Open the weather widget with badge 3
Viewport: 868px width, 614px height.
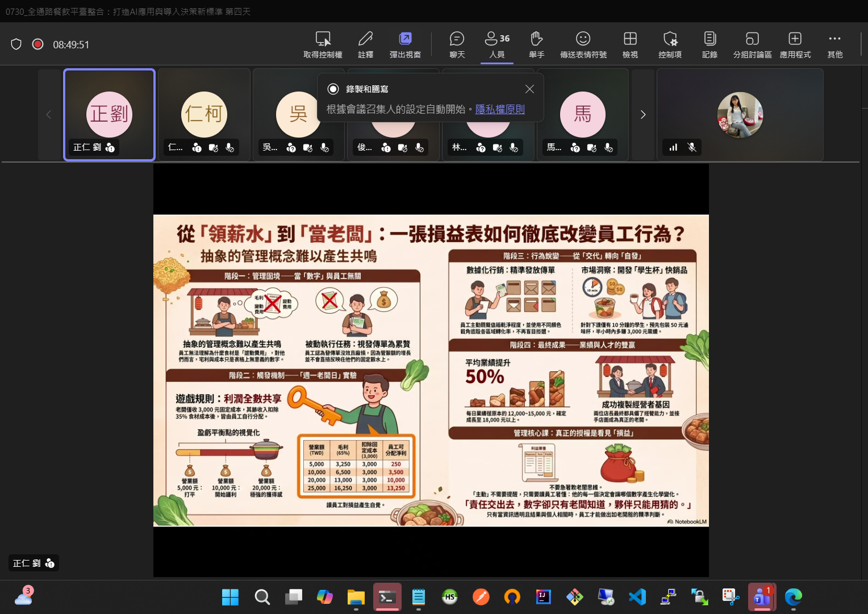[x=23, y=596]
